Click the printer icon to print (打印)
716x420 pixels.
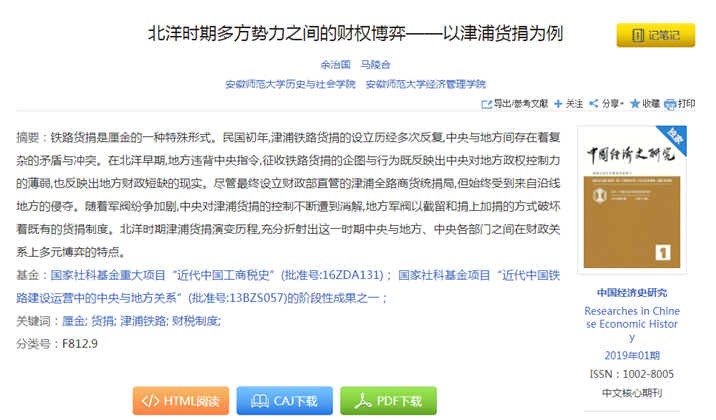click(671, 104)
